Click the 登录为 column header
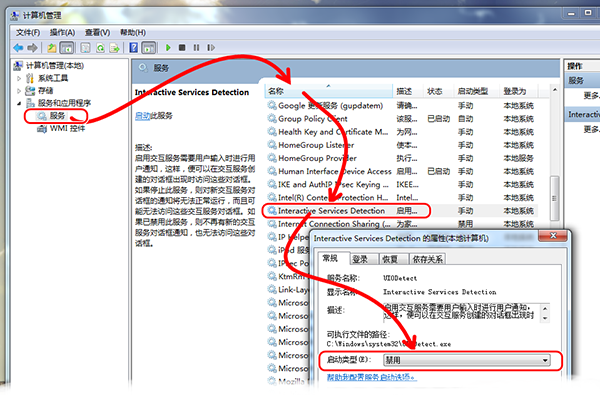This screenshot has width=600, height=395. point(518,91)
